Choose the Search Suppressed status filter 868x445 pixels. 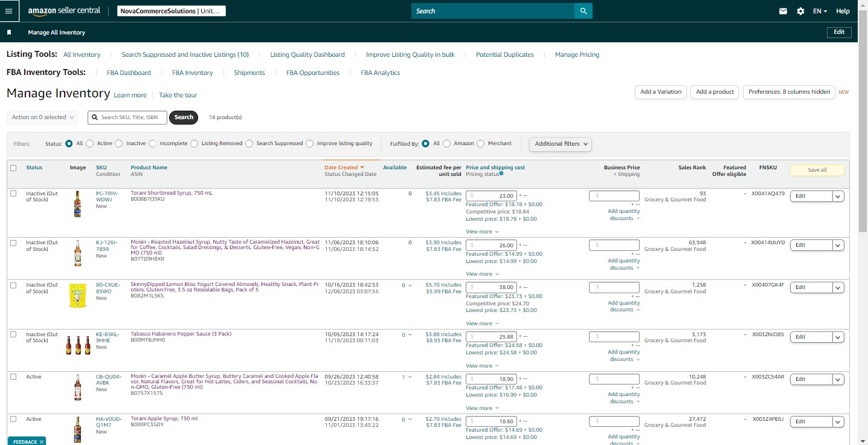pos(250,144)
